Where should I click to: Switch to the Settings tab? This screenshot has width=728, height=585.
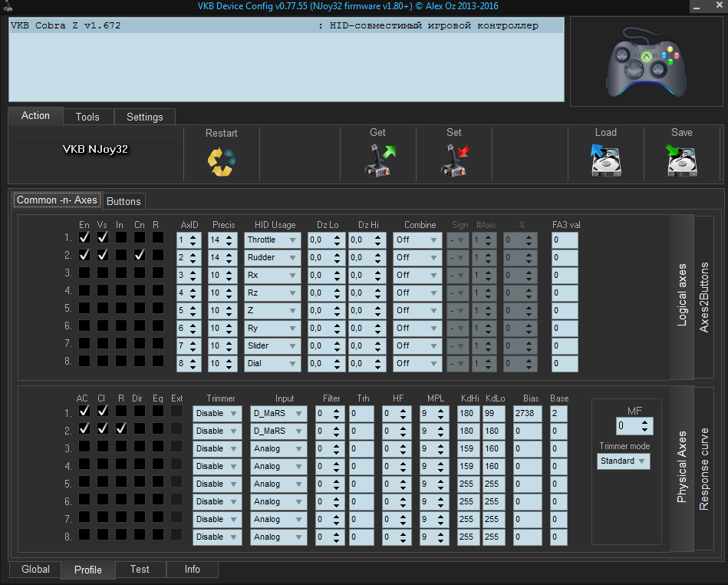[145, 117]
